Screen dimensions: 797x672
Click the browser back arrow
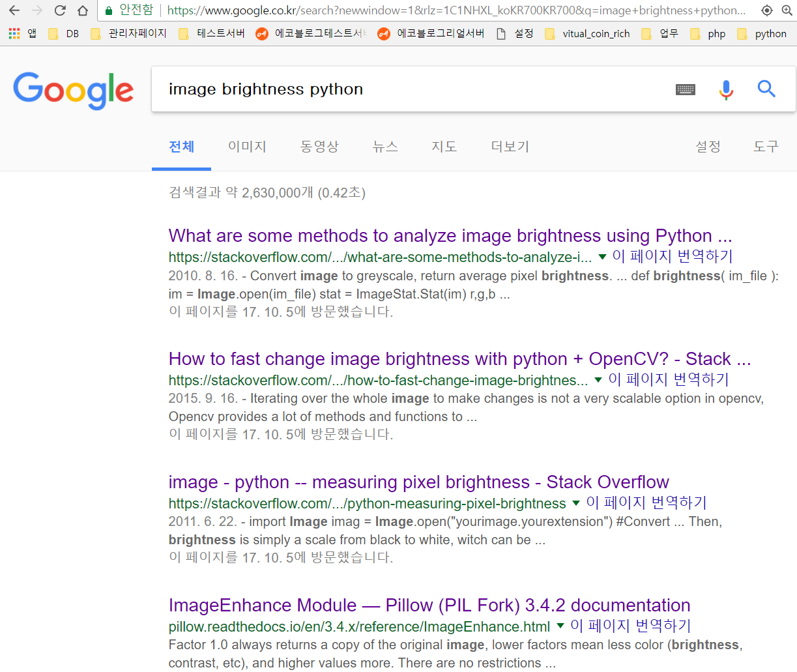(14, 10)
